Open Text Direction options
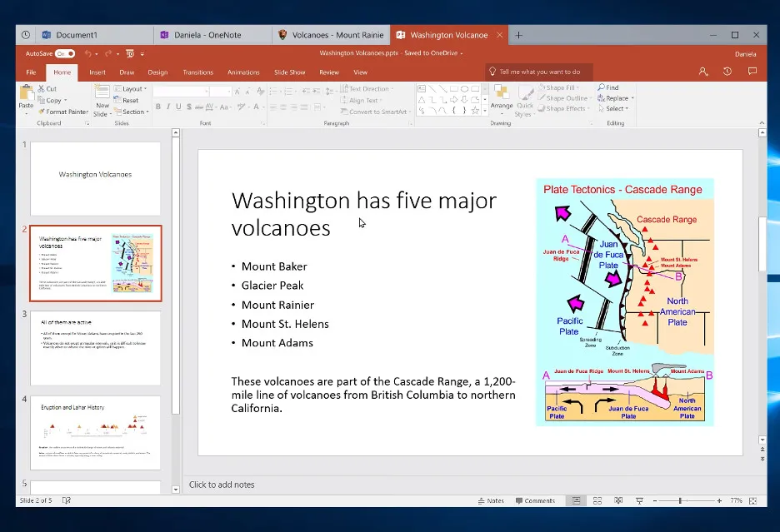Screen dimensions: 780x532 pyautogui.click(x=367, y=88)
